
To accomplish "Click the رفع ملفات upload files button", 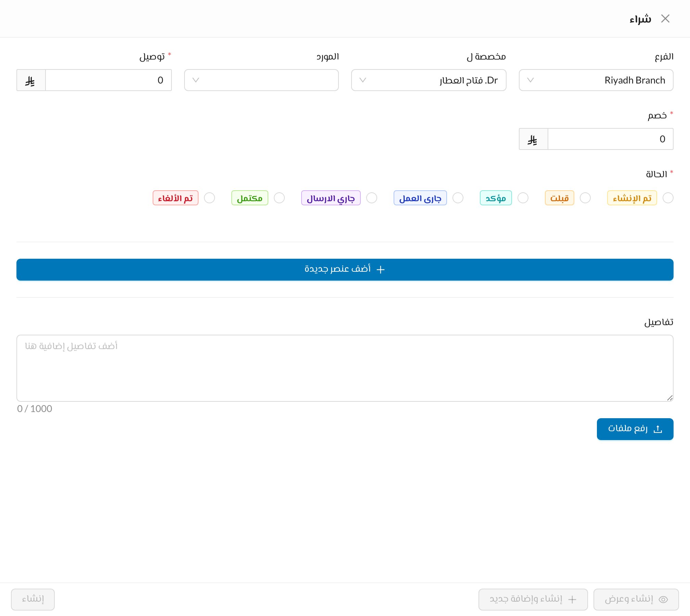I will tap(635, 429).
